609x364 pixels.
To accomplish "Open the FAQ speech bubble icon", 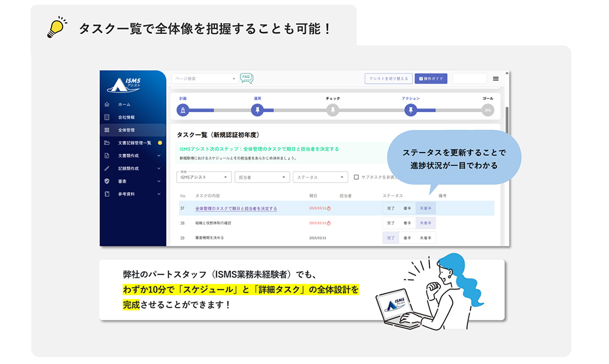I will tap(247, 78).
